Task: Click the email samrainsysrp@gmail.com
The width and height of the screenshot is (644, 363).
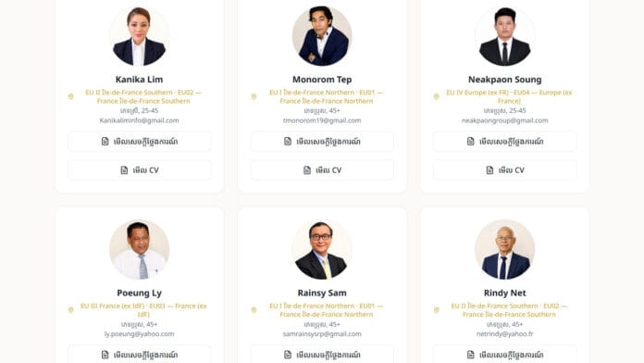Action: (x=322, y=334)
